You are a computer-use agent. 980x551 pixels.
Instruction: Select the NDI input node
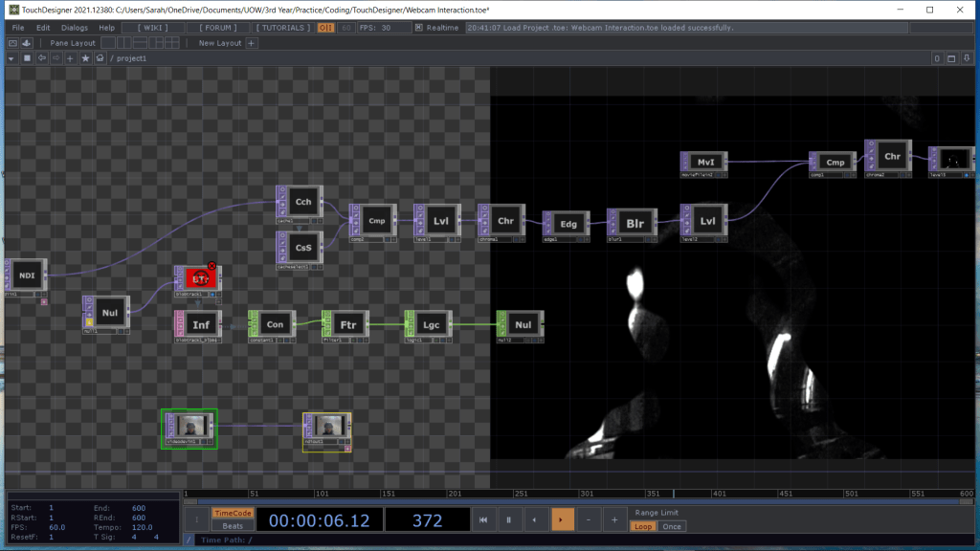27,275
